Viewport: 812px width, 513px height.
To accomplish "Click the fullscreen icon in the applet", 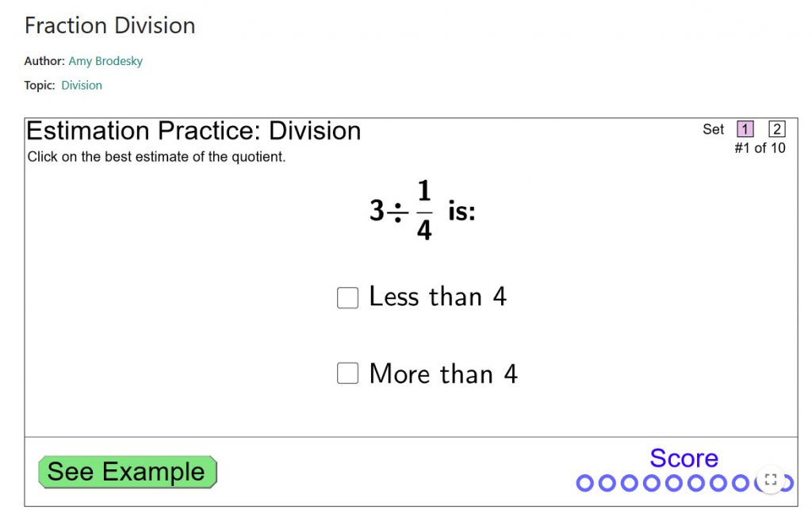I will pyautogui.click(x=770, y=480).
